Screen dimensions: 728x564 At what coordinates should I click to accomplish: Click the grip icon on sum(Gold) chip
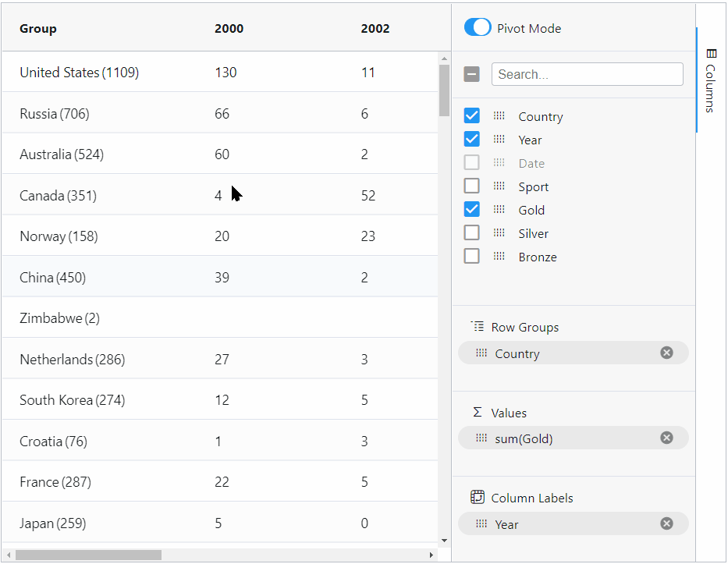coord(481,438)
